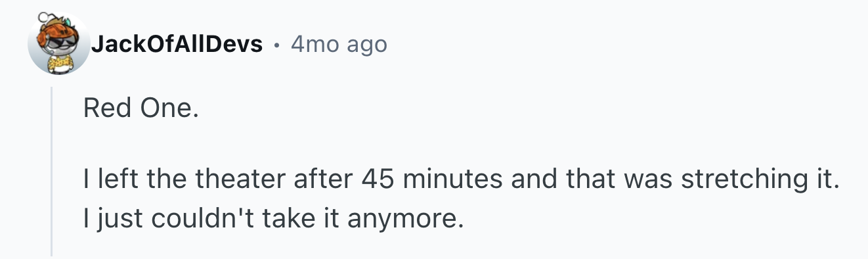Click the avatar's yellow patterned shirt
The height and width of the screenshot is (259, 868).
point(60,64)
